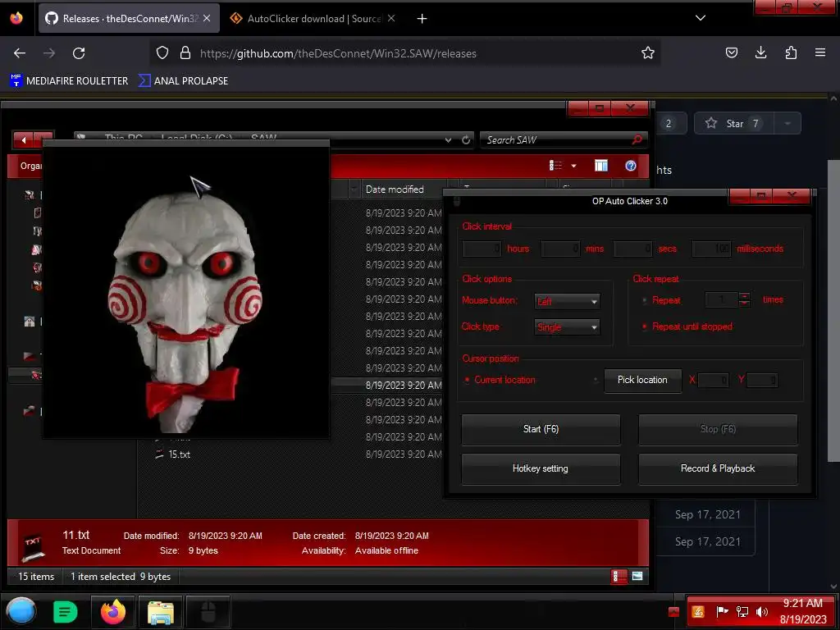Close the AutoClicker download tab
The height and width of the screenshot is (630, 840).
pos(391,18)
